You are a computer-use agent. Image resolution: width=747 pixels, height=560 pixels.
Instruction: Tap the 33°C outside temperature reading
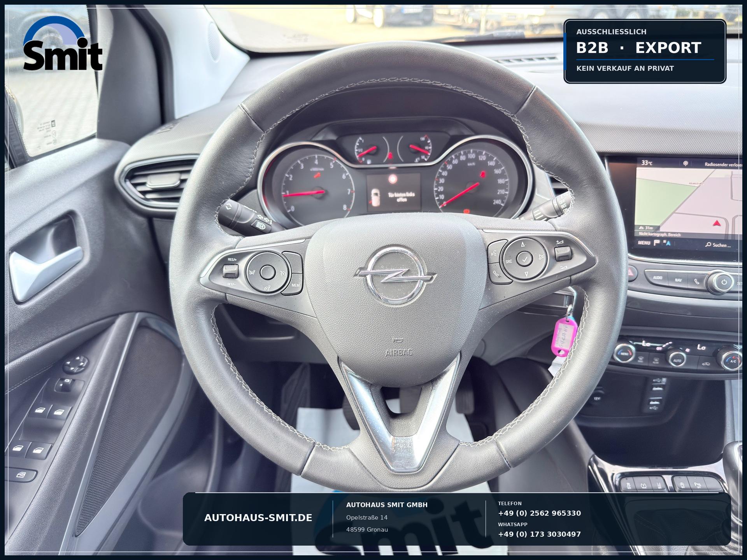tap(647, 163)
